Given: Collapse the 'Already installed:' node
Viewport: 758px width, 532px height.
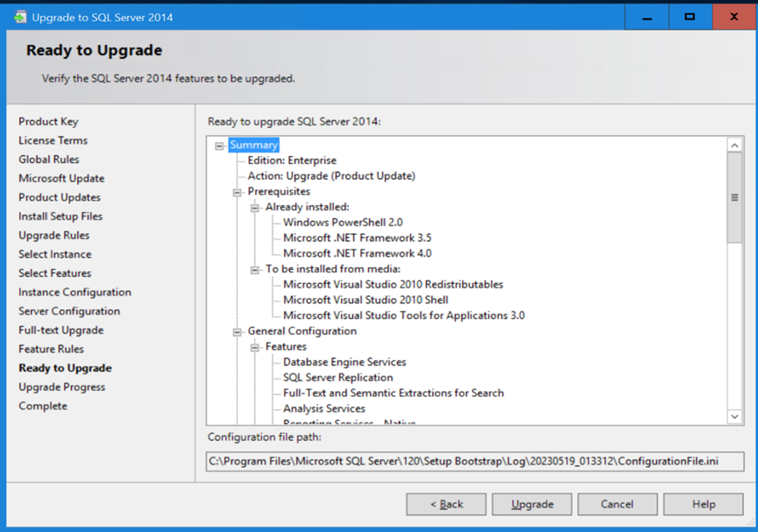Looking at the screenshot, I should (255, 208).
